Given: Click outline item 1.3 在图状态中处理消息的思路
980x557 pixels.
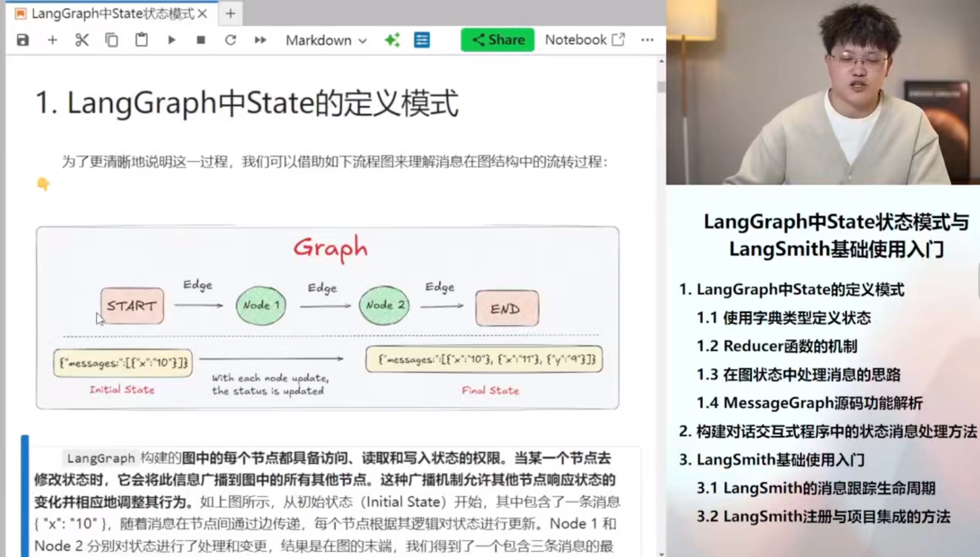Looking at the screenshot, I should pyautogui.click(x=798, y=374).
